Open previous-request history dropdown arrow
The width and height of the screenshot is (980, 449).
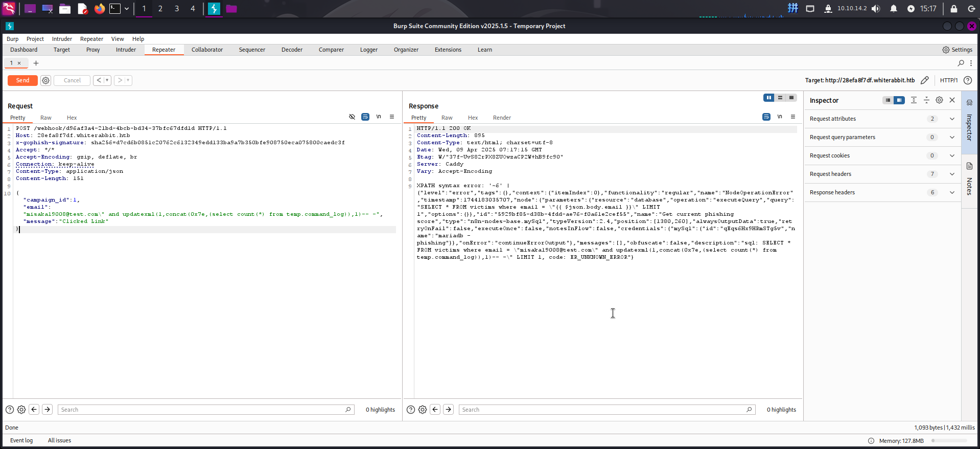pos(107,80)
